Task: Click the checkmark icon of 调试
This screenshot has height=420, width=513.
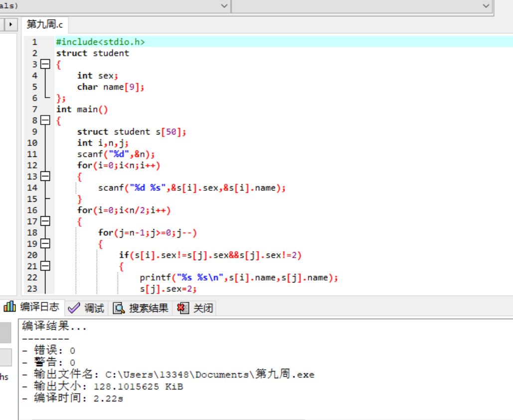Action: tap(74, 308)
